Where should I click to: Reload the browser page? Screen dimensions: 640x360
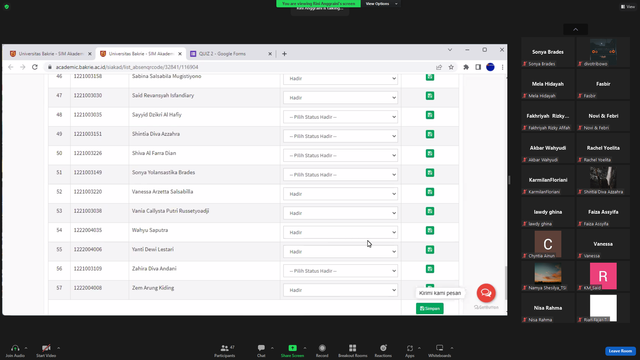pyautogui.click(x=35, y=67)
